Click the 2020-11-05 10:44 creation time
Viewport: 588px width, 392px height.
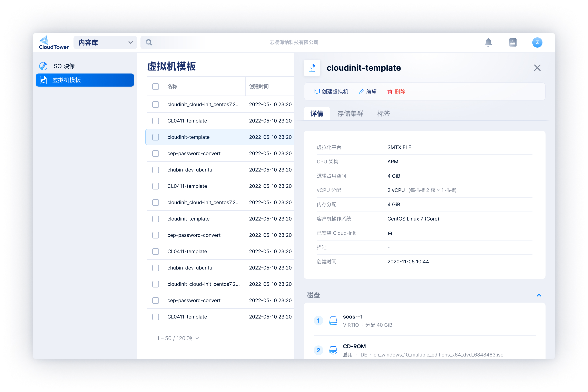tap(408, 262)
